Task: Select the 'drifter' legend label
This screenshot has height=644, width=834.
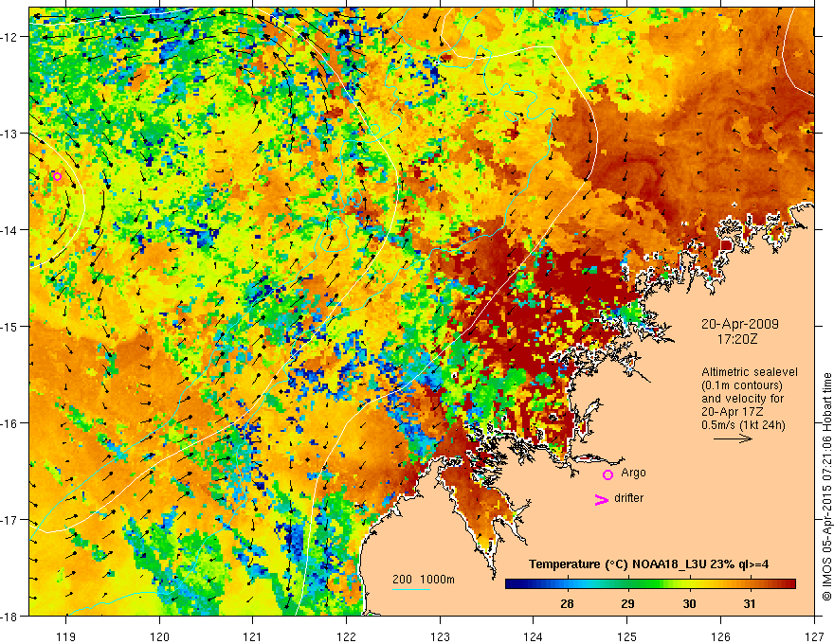Action: tap(628, 498)
